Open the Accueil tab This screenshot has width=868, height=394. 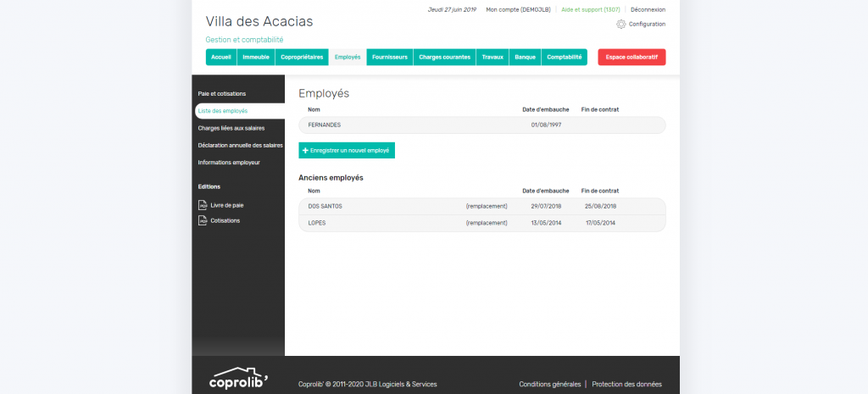pos(220,57)
